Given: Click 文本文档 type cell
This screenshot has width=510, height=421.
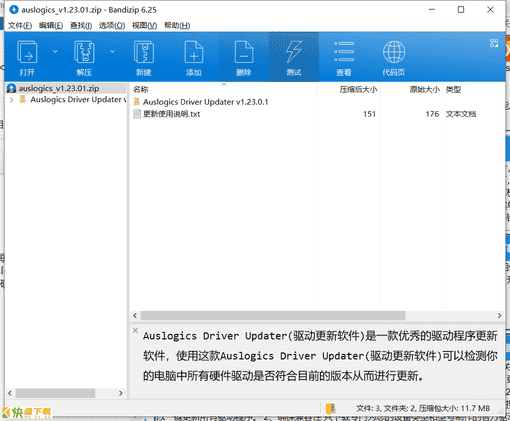Looking at the screenshot, I should click(x=461, y=114).
